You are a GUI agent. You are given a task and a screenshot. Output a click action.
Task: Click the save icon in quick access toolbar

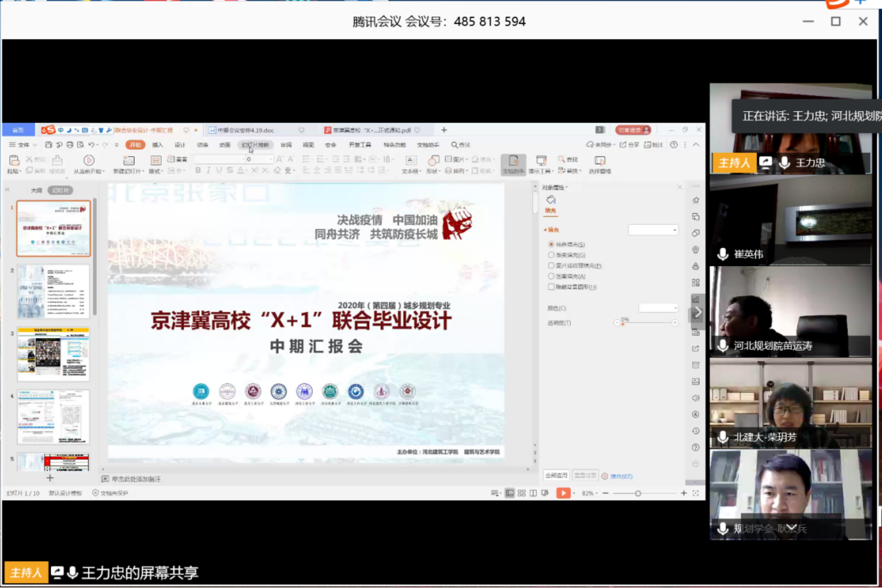[49, 145]
